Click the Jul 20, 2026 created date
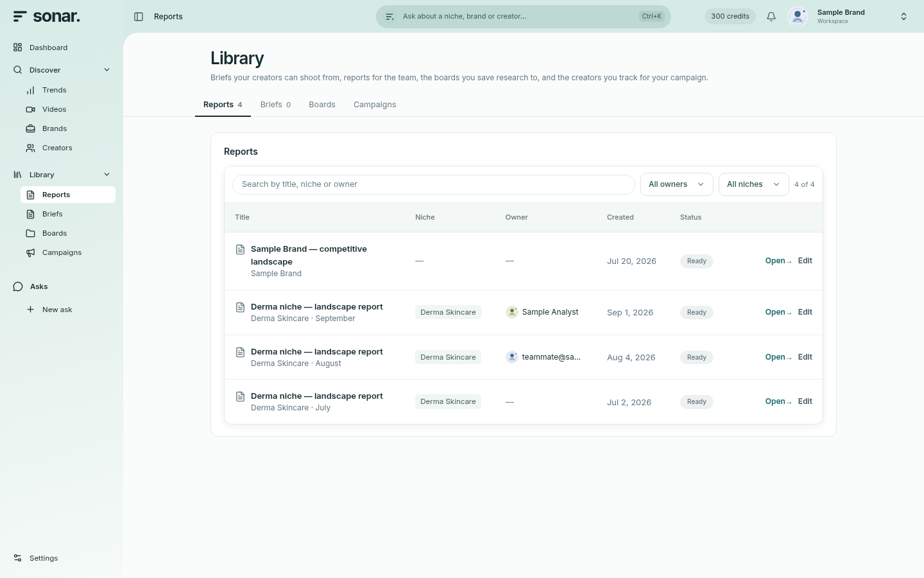The image size is (924, 578). (631, 261)
